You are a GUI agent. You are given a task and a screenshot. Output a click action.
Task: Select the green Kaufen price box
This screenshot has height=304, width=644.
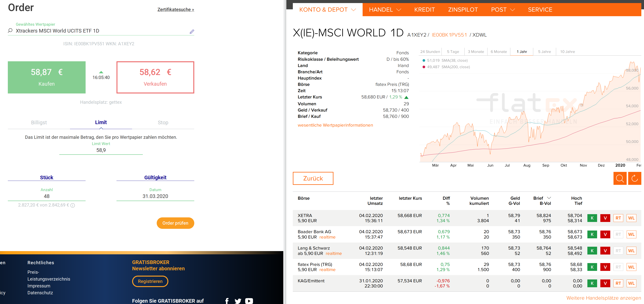pyautogui.click(x=47, y=77)
